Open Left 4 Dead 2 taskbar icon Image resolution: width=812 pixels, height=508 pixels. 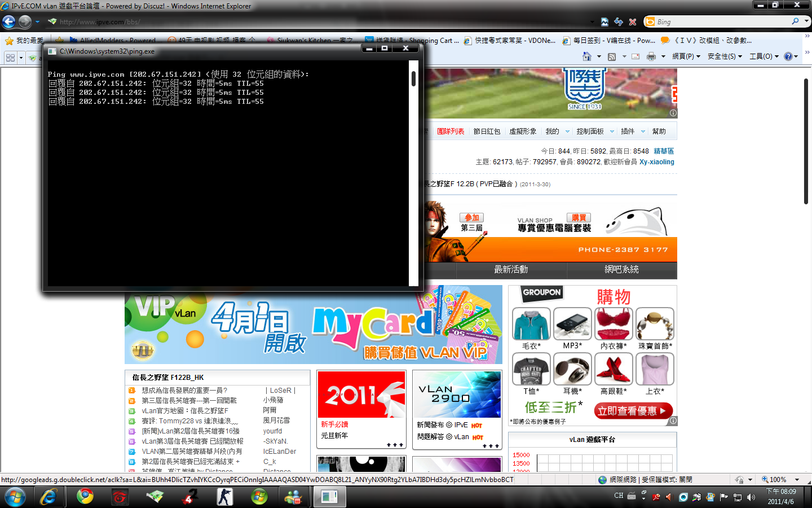click(190, 497)
